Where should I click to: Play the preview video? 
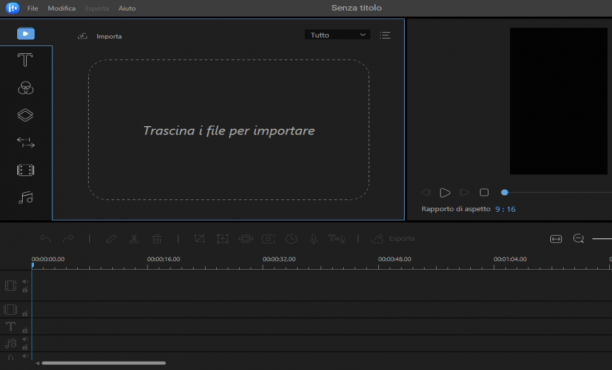pyautogui.click(x=445, y=192)
